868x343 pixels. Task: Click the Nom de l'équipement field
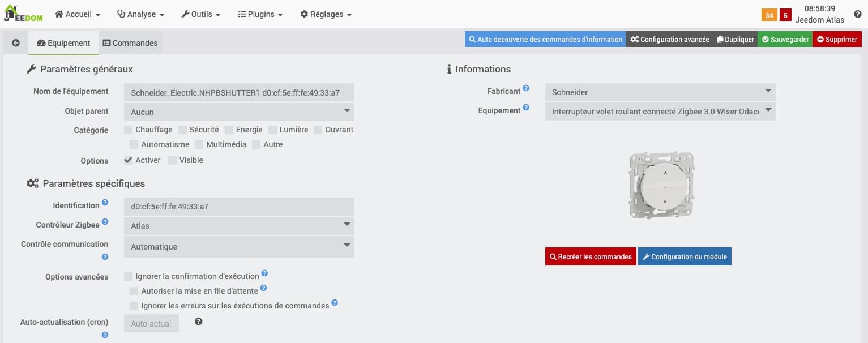239,93
